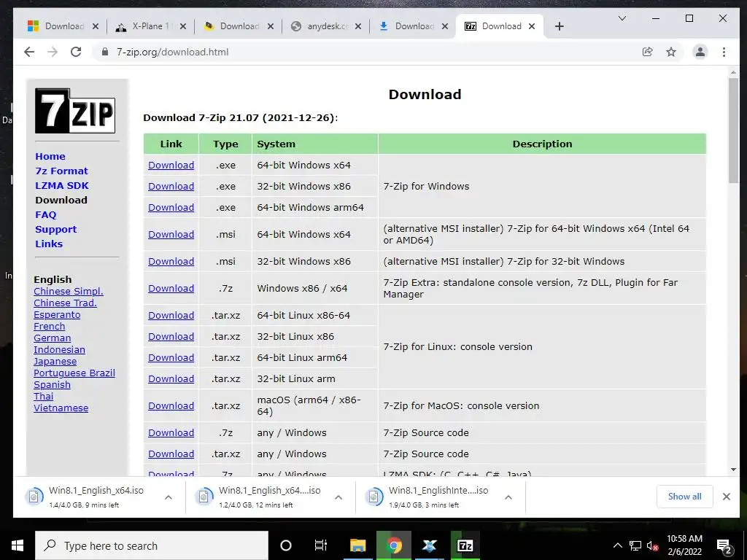The height and width of the screenshot is (560, 747).
Task: Open the Windows Start menu
Action: pyautogui.click(x=18, y=545)
